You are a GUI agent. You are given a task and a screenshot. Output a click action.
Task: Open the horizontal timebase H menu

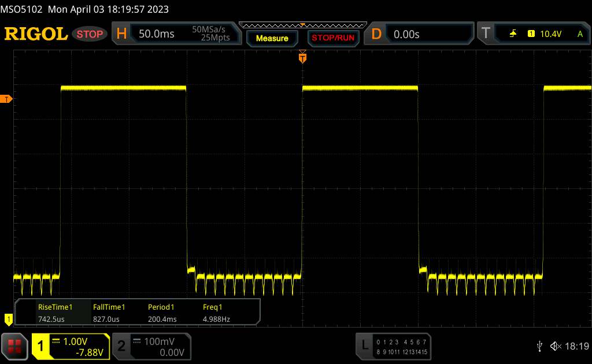(x=121, y=34)
